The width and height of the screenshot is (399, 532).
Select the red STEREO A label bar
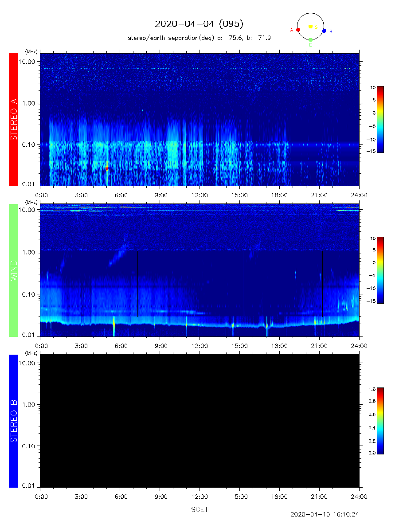[13, 120]
